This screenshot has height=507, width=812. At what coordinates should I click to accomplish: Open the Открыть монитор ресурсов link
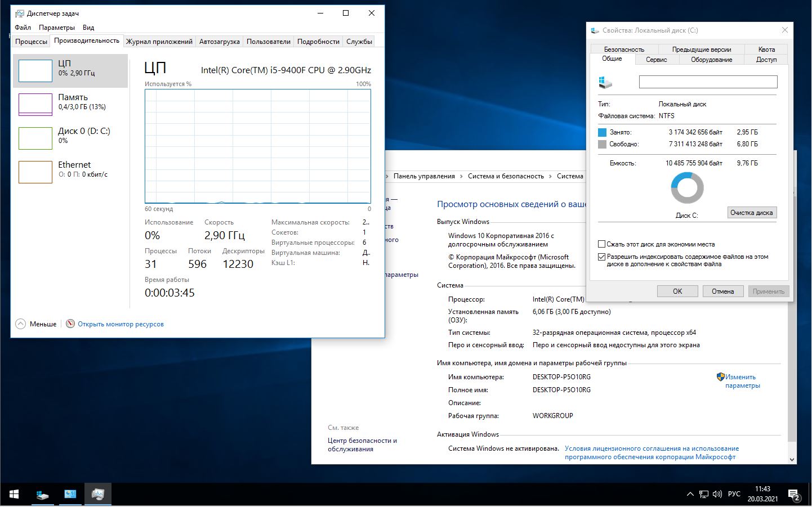pyautogui.click(x=121, y=324)
